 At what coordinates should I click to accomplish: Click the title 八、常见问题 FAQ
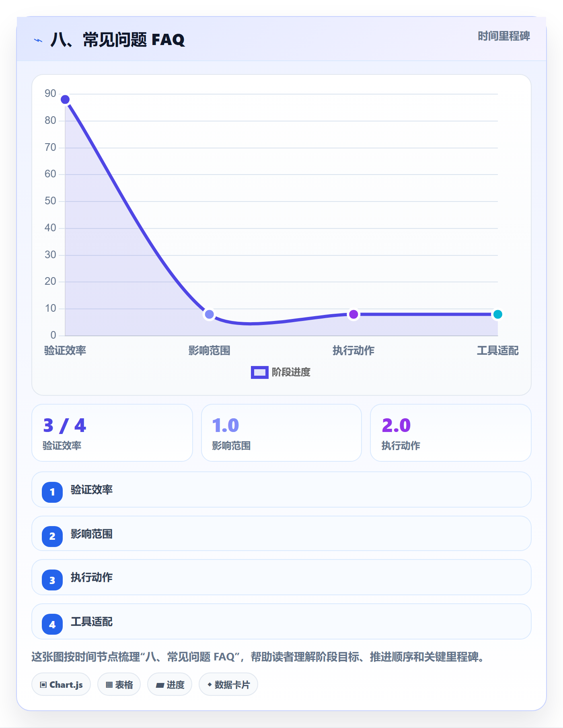point(117,40)
